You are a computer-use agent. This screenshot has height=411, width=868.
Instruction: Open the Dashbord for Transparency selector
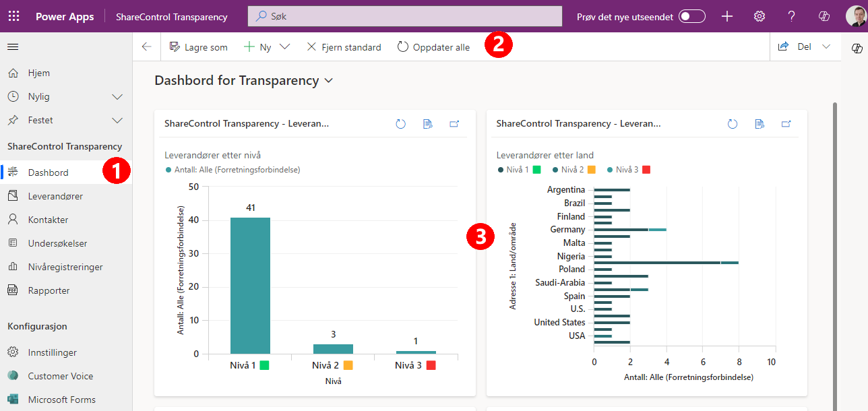244,80
